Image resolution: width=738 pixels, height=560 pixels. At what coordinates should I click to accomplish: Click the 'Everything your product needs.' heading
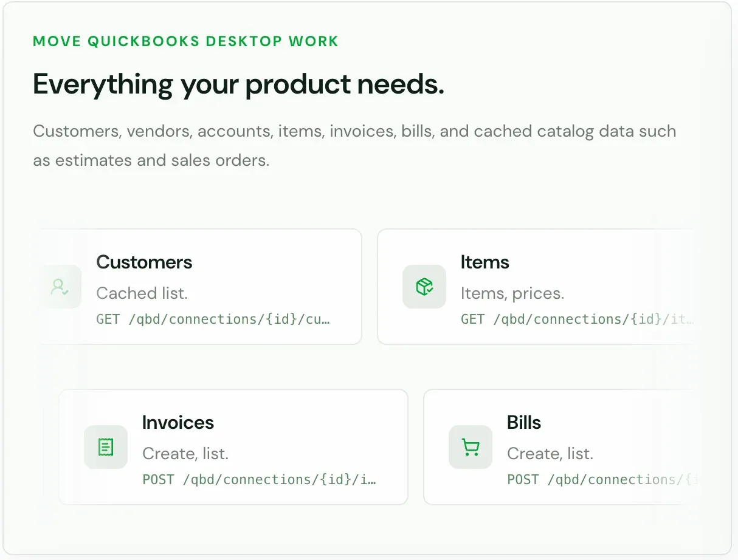click(x=239, y=84)
